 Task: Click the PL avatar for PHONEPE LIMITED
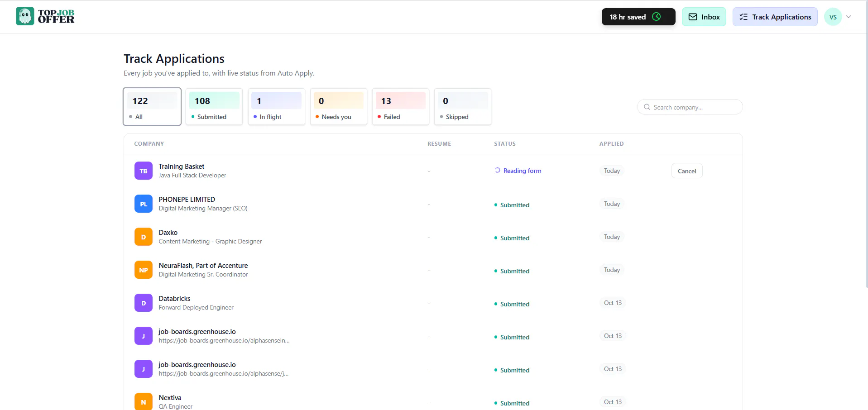pyautogui.click(x=144, y=204)
